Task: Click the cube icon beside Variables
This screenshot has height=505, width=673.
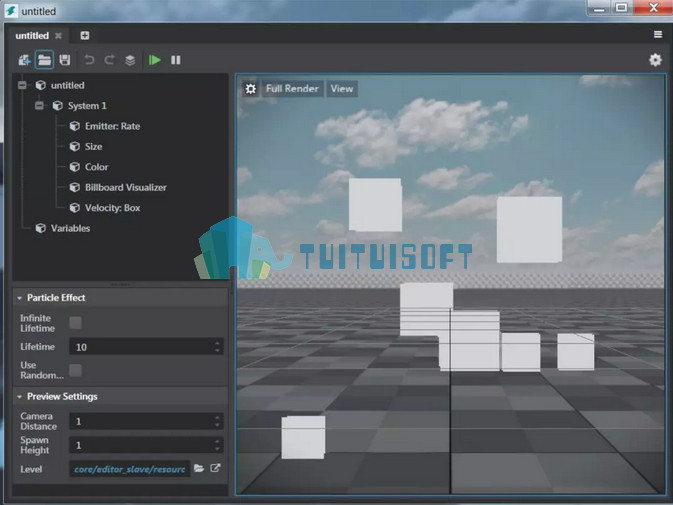Action: [x=41, y=228]
